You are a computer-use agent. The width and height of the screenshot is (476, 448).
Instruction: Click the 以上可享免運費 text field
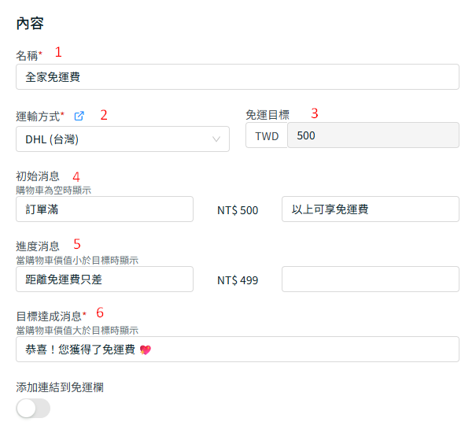click(x=370, y=209)
